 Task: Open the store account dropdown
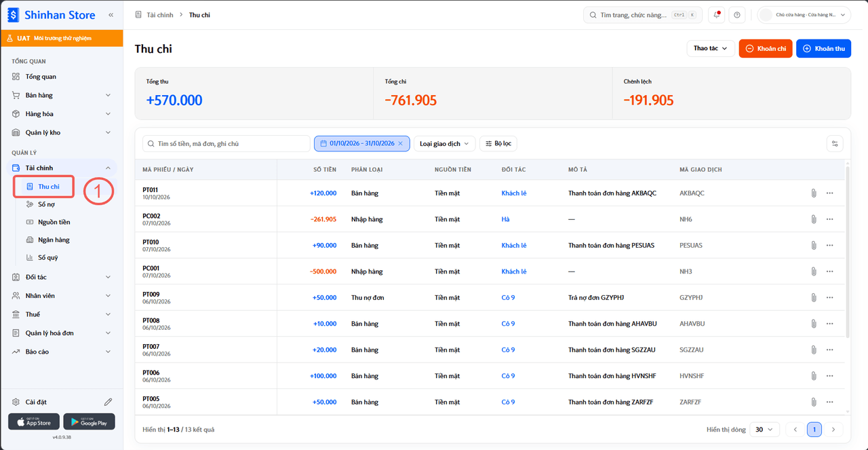(804, 15)
